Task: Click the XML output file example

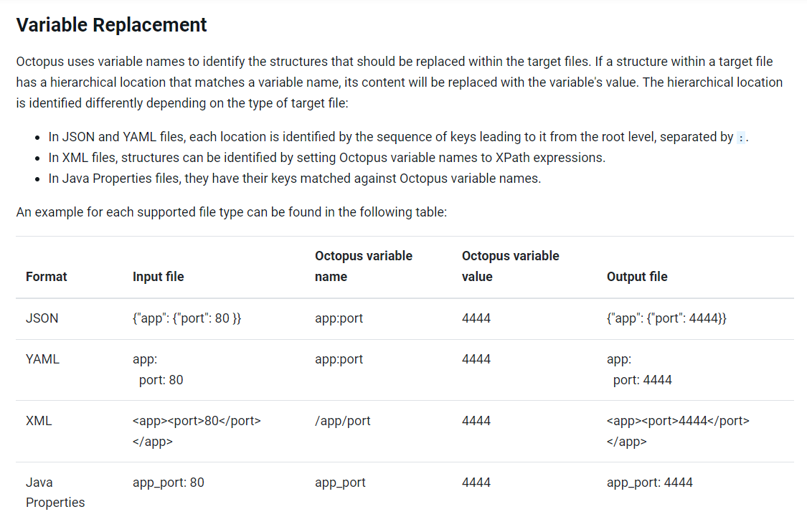Action: tap(678, 431)
